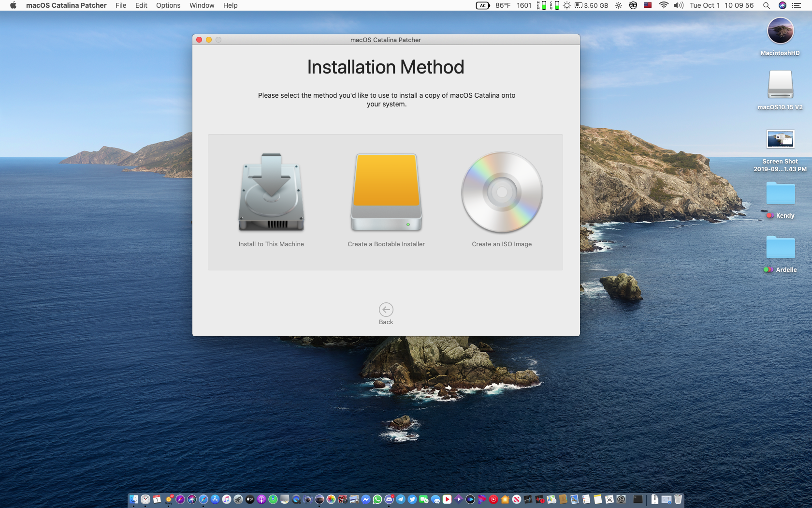Viewport: 812px width, 508px height.
Task: Open Terminal from the Dock
Action: tap(638, 499)
